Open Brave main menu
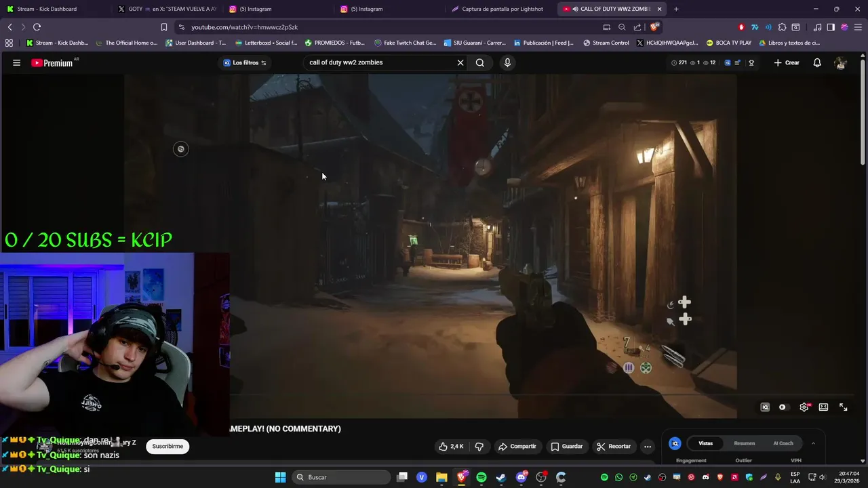This screenshot has height=488, width=868. [858, 27]
